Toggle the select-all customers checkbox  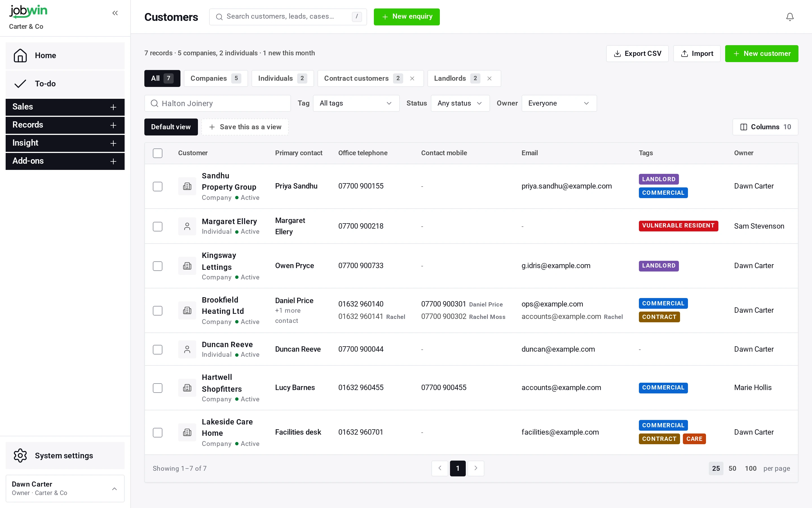point(158,153)
